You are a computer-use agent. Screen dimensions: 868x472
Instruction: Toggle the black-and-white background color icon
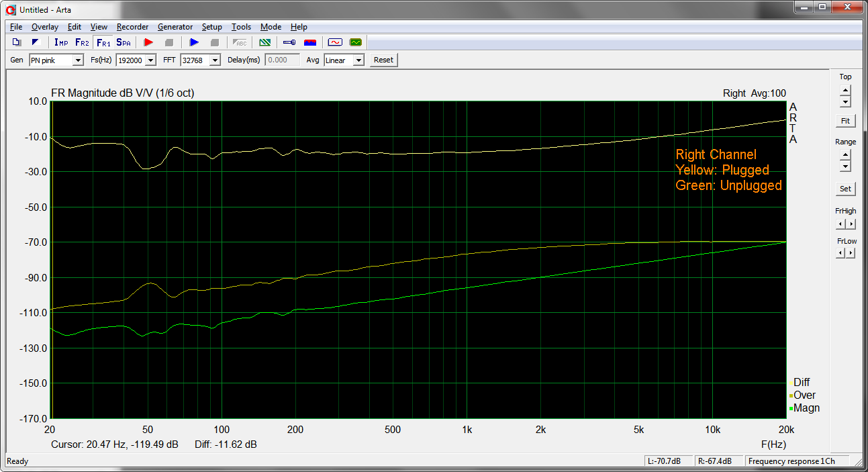pyautogui.click(x=36, y=42)
